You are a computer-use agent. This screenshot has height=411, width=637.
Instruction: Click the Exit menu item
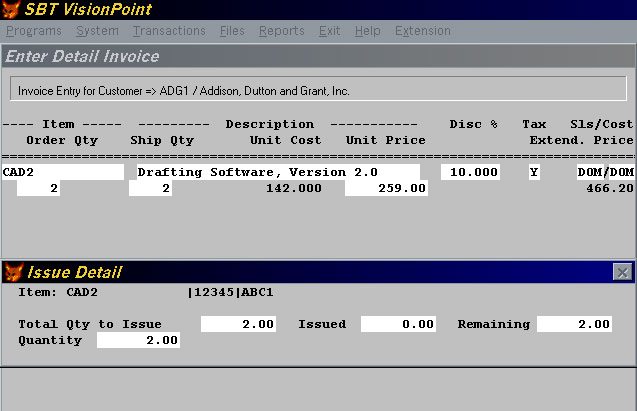click(x=329, y=31)
